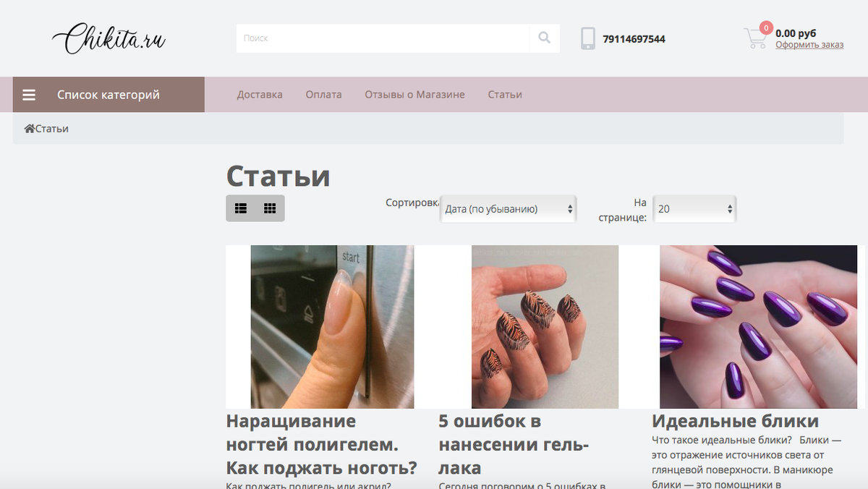Screen dimensions: 868x489
Task: Go to the Статьи navigation item
Action: [x=504, y=94]
